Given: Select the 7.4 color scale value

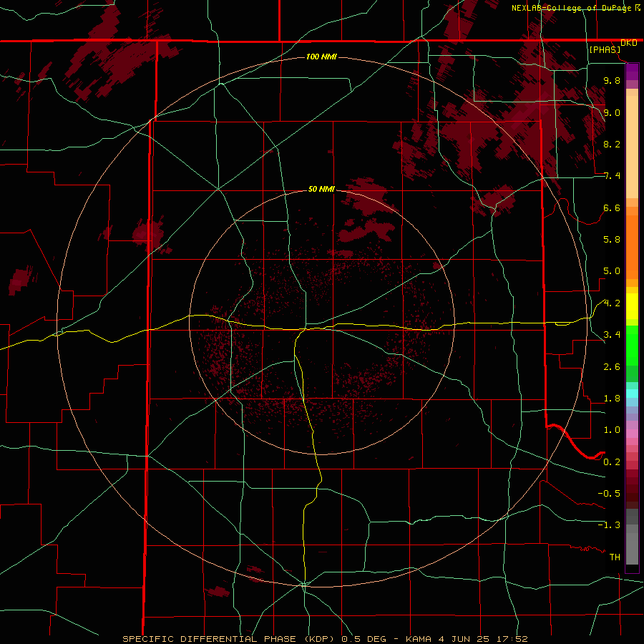Looking at the screenshot, I should click(x=612, y=176).
